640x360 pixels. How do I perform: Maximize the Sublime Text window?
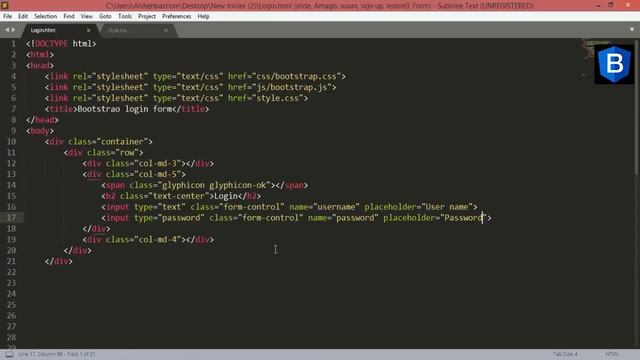[x=611, y=5]
